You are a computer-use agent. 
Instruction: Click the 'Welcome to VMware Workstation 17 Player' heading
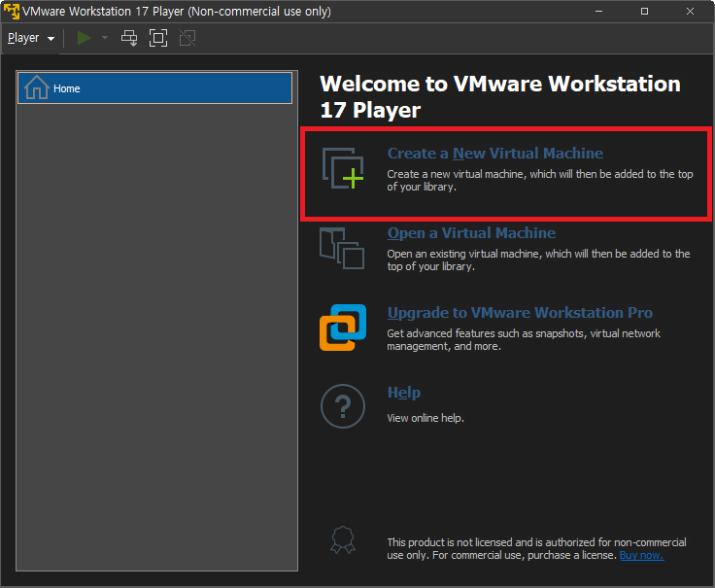tap(500, 97)
